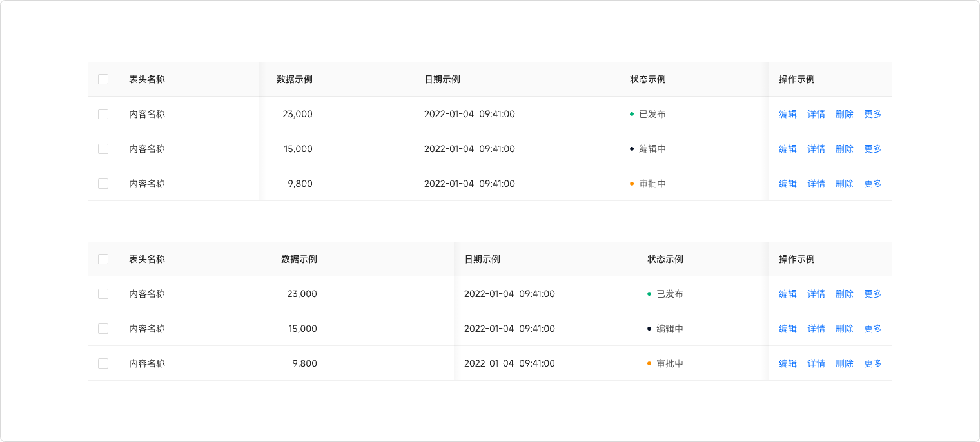This screenshot has height=442, width=980.
Task: Click the green 已发布 status dot in first table
Action: click(632, 114)
